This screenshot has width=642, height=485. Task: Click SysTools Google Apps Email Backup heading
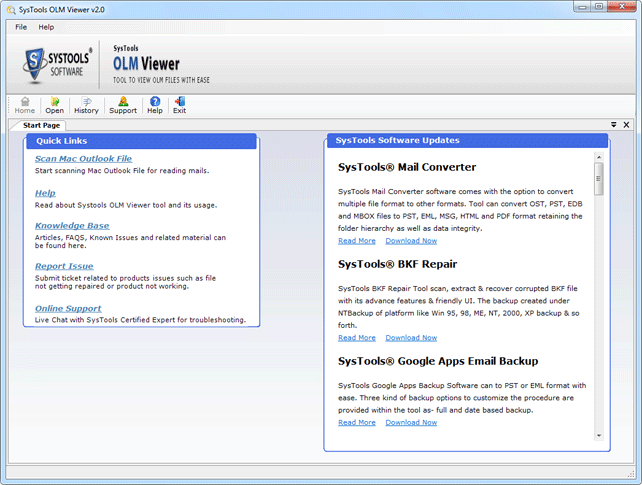(x=438, y=361)
